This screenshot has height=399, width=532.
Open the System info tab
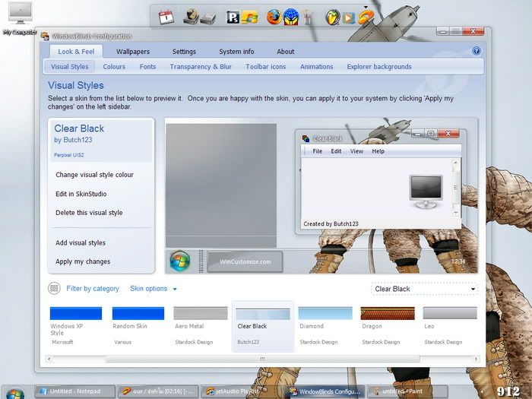[x=236, y=52]
